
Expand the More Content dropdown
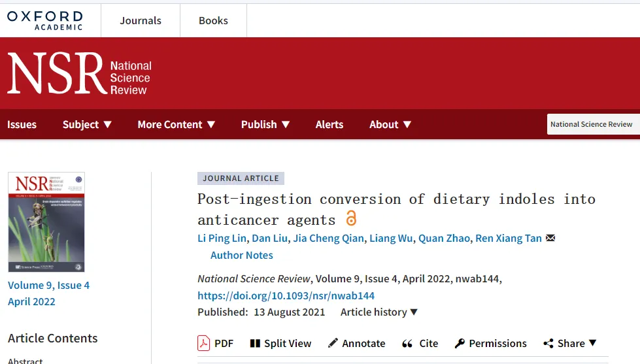176,124
